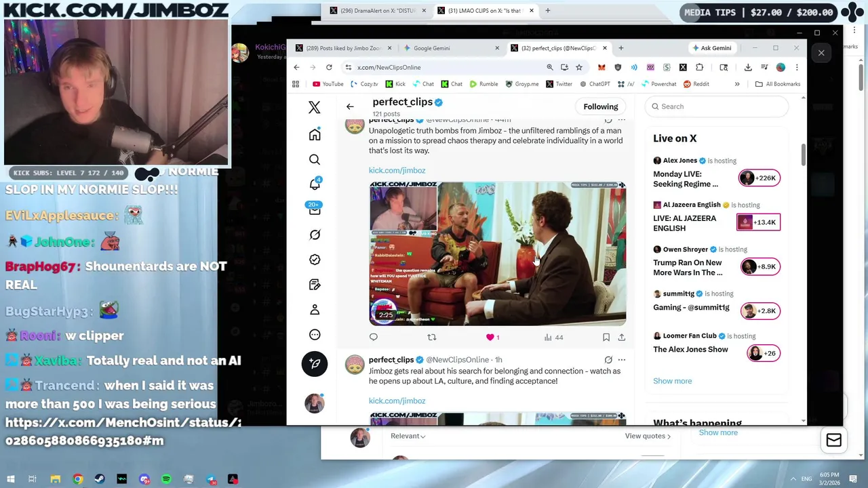Screen dimensions: 868x488
Task: Open the Rumble bookmark
Action: [x=484, y=84]
